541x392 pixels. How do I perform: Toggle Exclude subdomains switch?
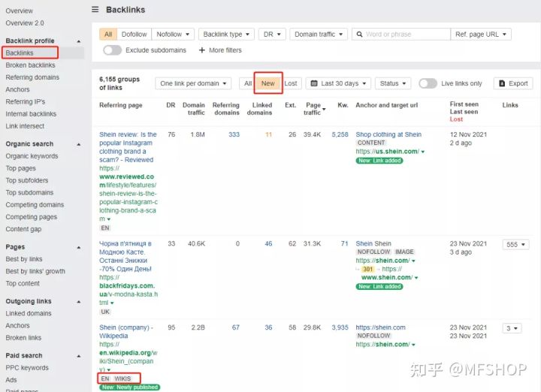(x=113, y=50)
